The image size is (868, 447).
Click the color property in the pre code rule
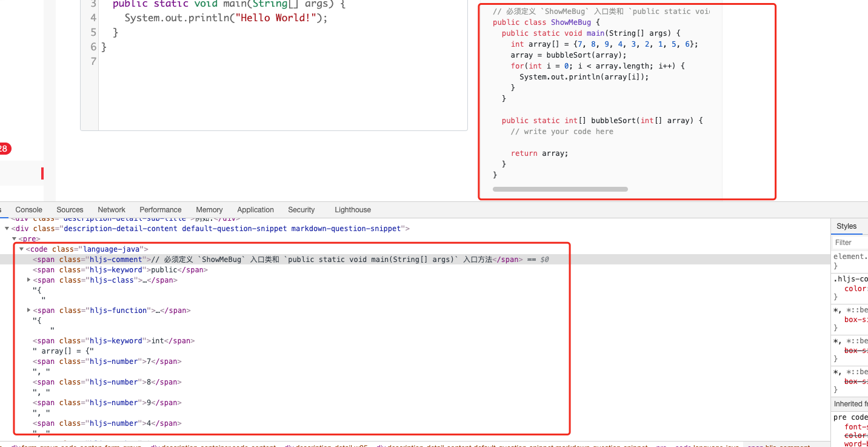(x=855, y=435)
